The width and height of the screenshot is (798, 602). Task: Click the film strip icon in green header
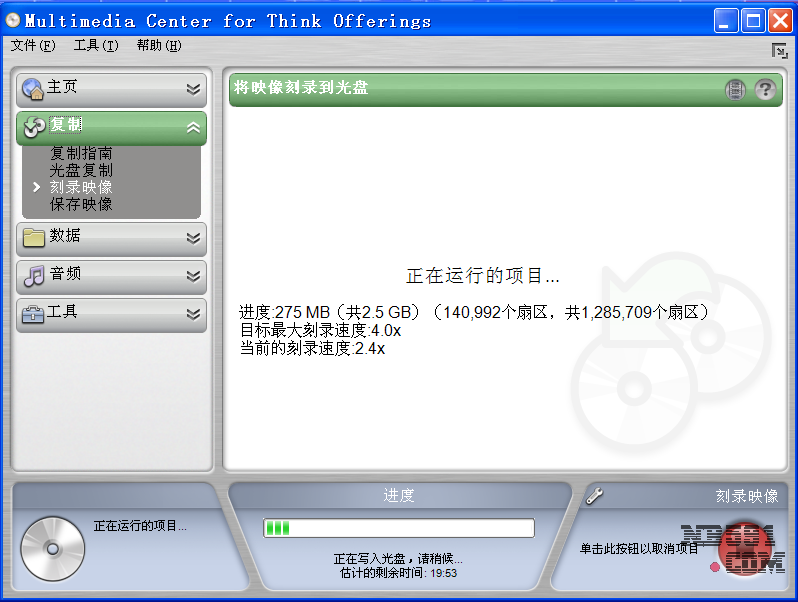[x=736, y=90]
